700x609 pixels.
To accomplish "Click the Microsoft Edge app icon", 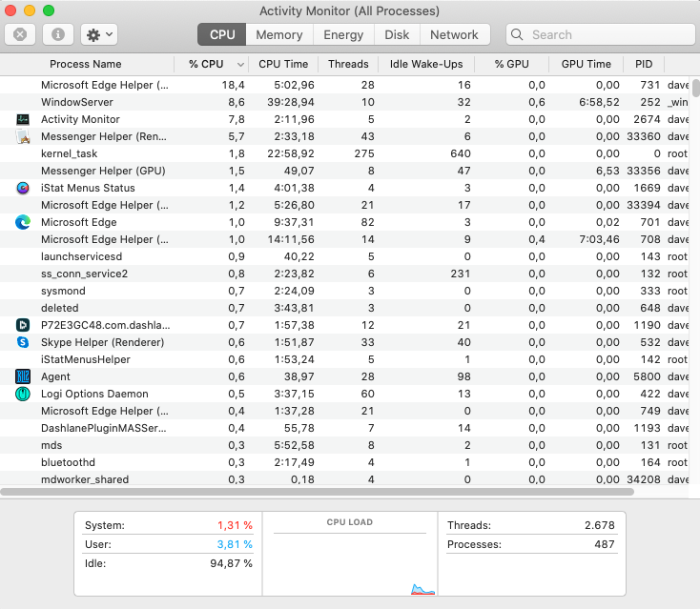I will [23, 222].
